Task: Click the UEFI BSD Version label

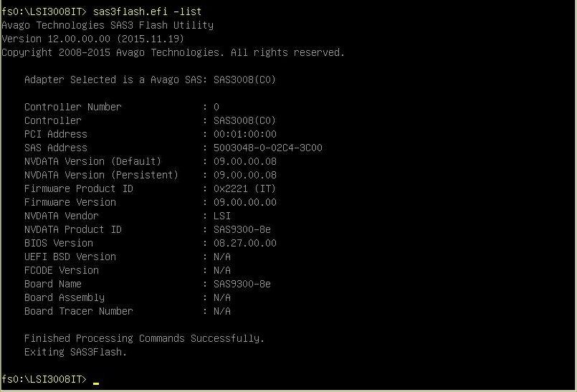Action: coord(70,257)
